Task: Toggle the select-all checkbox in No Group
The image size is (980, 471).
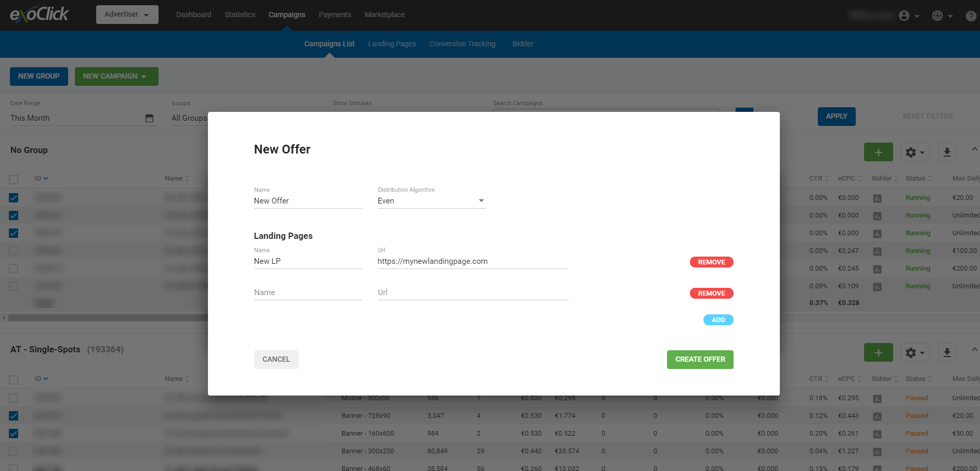Action: pyautogui.click(x=14, y=179)
